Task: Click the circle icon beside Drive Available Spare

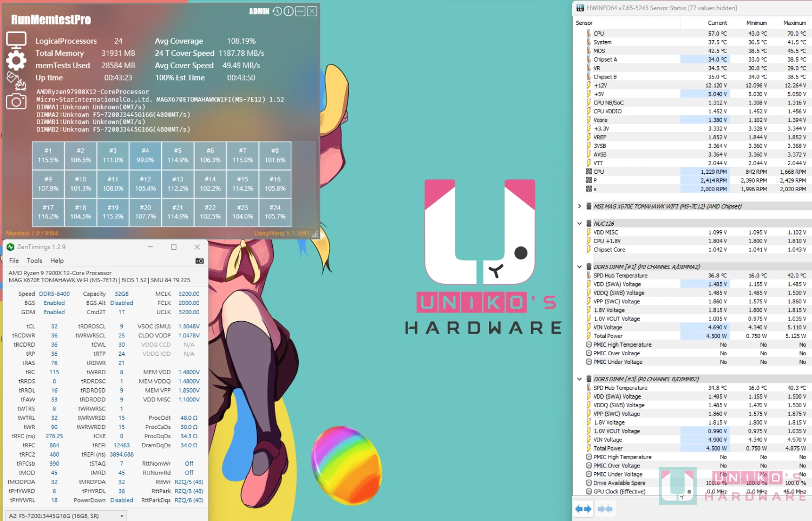Action: click(588, 483)
